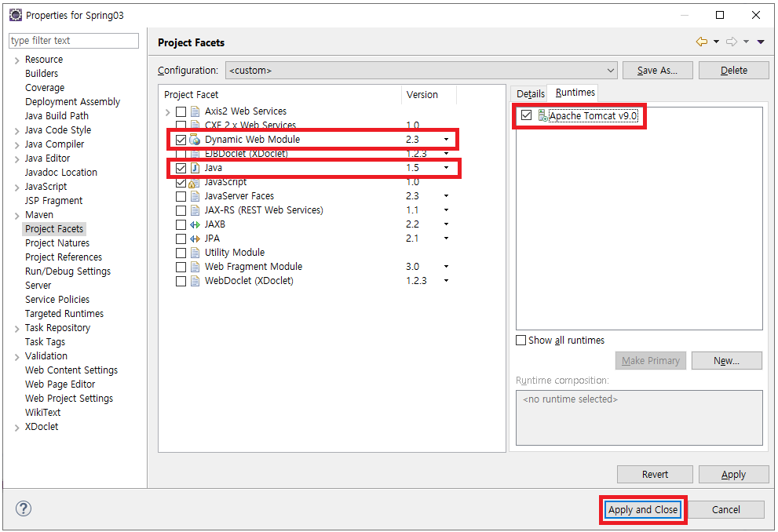Enable the Show all runtimes checkbox
This screenshot has width=778, height=532.
(x=521, y=340)
